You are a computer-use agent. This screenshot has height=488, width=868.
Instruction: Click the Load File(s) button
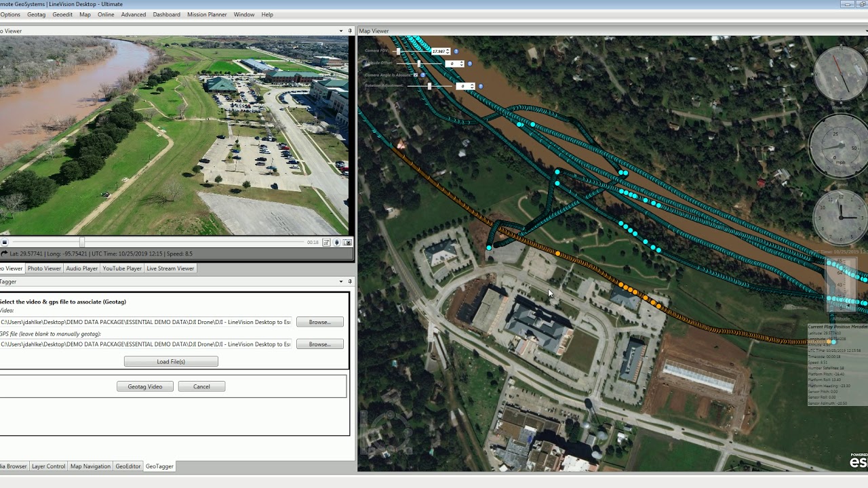coord(171,361)
